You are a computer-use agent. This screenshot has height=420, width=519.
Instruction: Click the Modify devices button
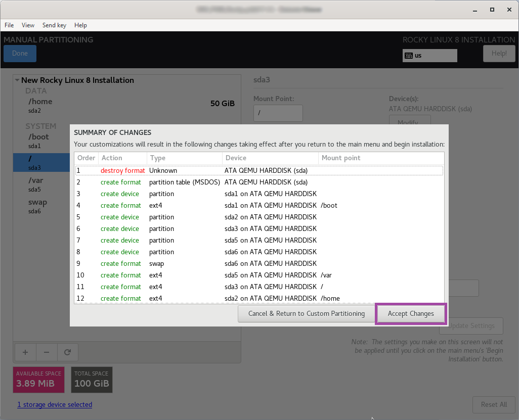[410, 120]
